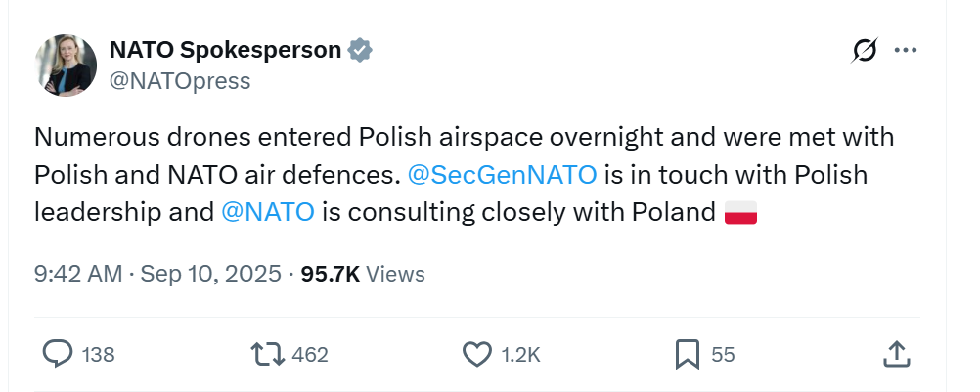This screenshot has width=980, height=392.
Task: Open the share icon for this post
Action: coord(896,354)
